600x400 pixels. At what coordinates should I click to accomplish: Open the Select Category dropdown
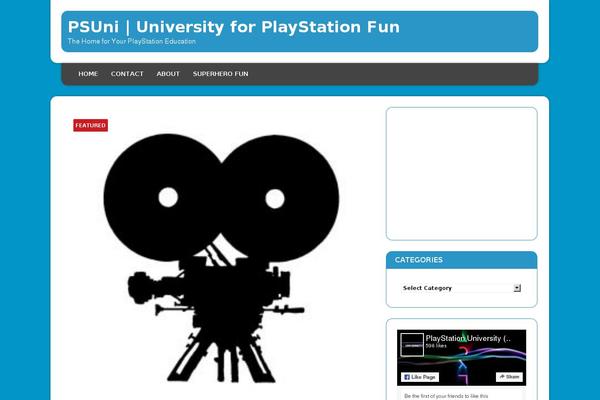(x=461, y=288)
